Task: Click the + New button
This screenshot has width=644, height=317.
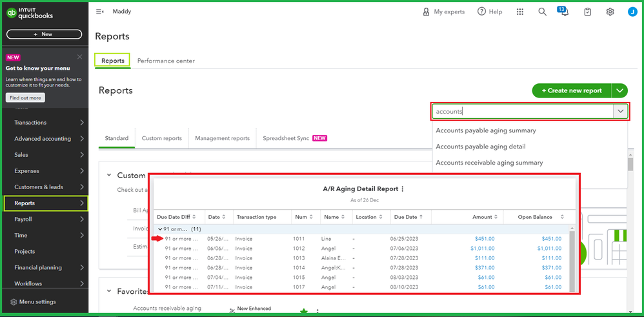Action: [44, 34]
